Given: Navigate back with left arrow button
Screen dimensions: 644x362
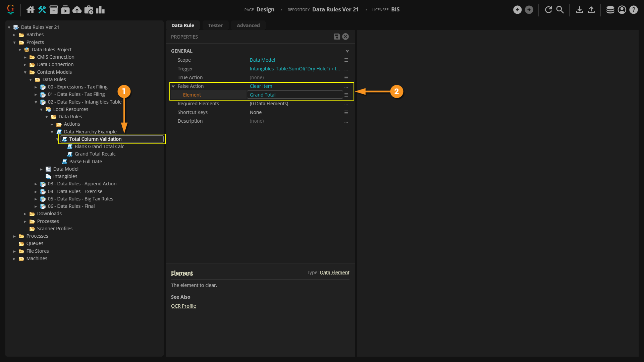Looking at the screenshot, I should (x=517, y=10).
